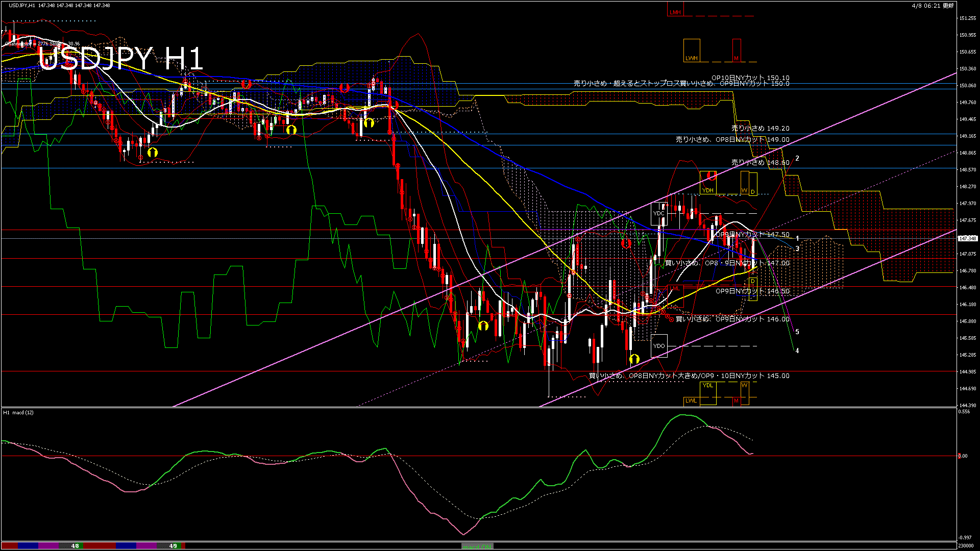
Task: Click the W box beside YDH
Action: [x=745, y=183]
